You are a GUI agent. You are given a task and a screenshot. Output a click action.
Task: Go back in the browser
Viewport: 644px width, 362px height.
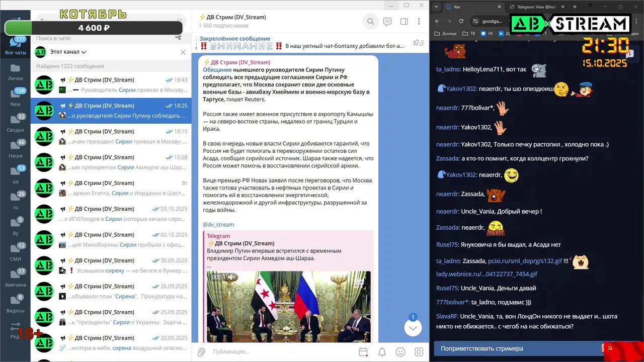pos(437,21)
